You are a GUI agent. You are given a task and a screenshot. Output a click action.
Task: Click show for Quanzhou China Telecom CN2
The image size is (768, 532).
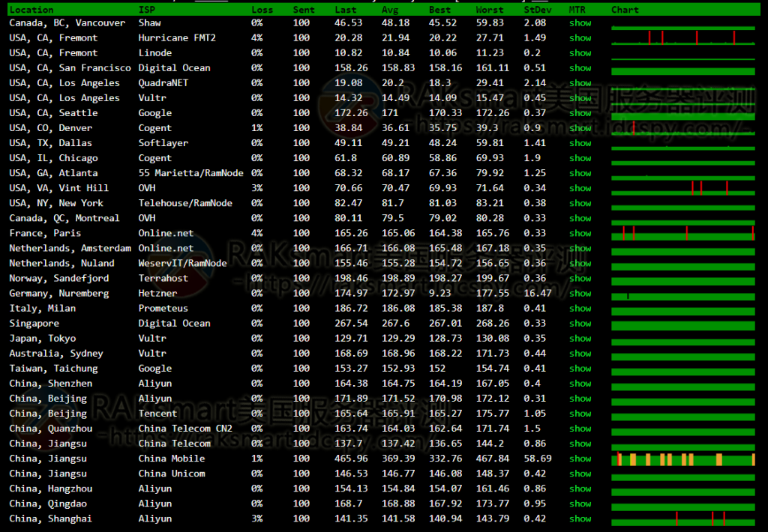580,429
